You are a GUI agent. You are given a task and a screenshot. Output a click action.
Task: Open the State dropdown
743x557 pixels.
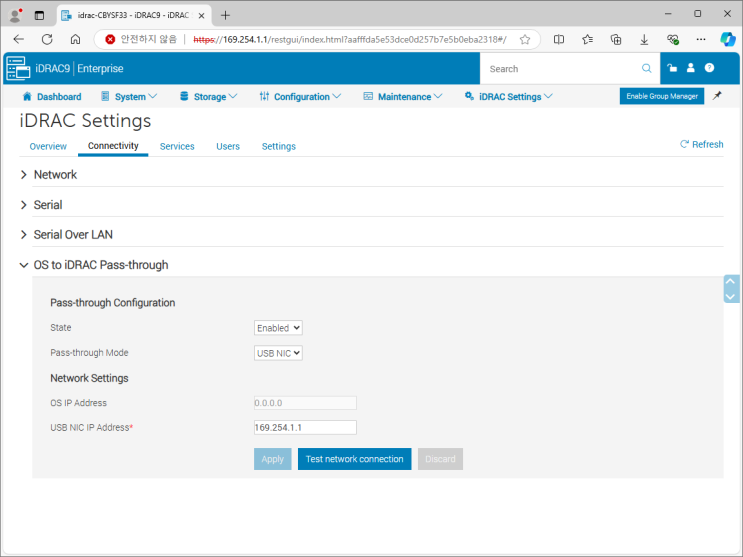tap(278, 328)
